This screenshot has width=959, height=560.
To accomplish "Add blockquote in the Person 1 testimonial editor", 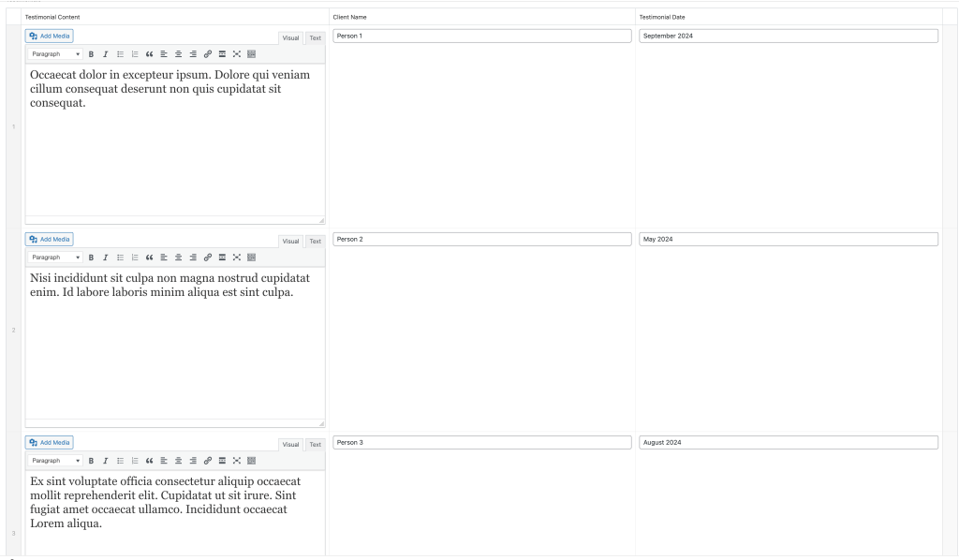I will (149, 54).
